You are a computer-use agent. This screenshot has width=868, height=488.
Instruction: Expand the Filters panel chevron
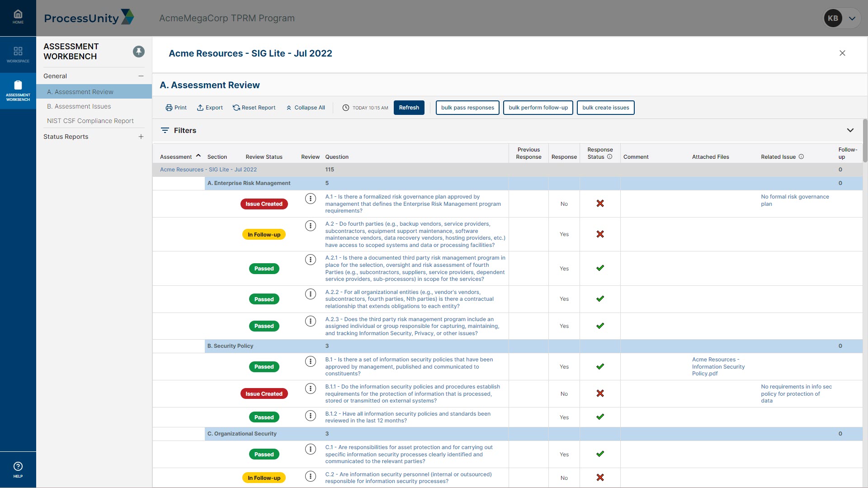pos(850,130)
